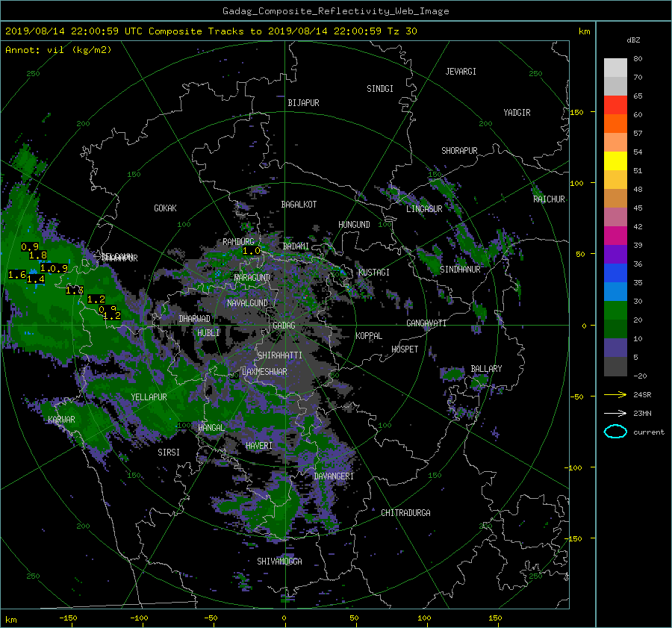Viewport: 672px width, 628px height.
Task: Select the SINDHANUR city label
Action: click(460, 270)
